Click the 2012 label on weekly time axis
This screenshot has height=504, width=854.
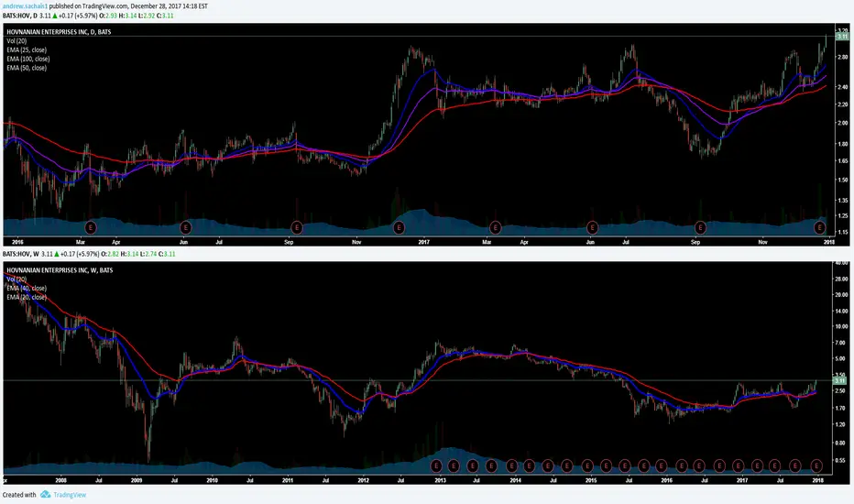click(363, 480)
